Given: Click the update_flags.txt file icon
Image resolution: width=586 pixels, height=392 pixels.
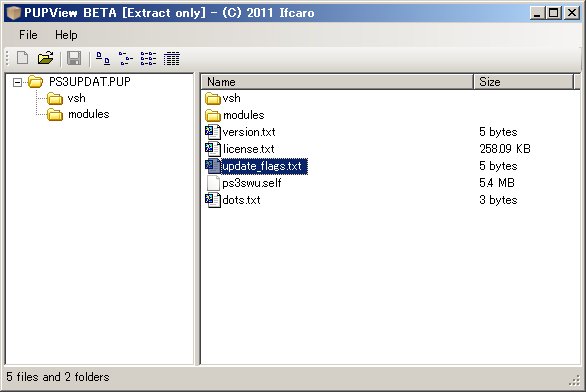Looking at the screenshot, I should click(x=213, y=166).
